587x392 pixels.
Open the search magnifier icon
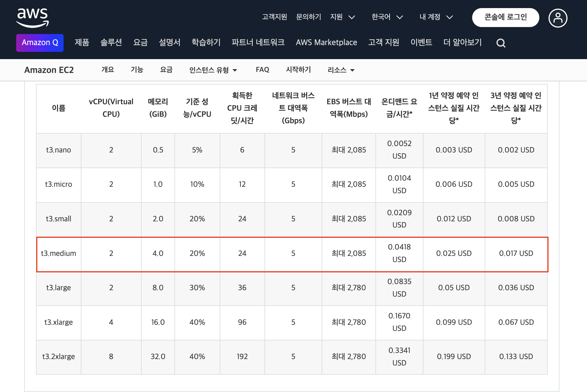click(501, 43)
